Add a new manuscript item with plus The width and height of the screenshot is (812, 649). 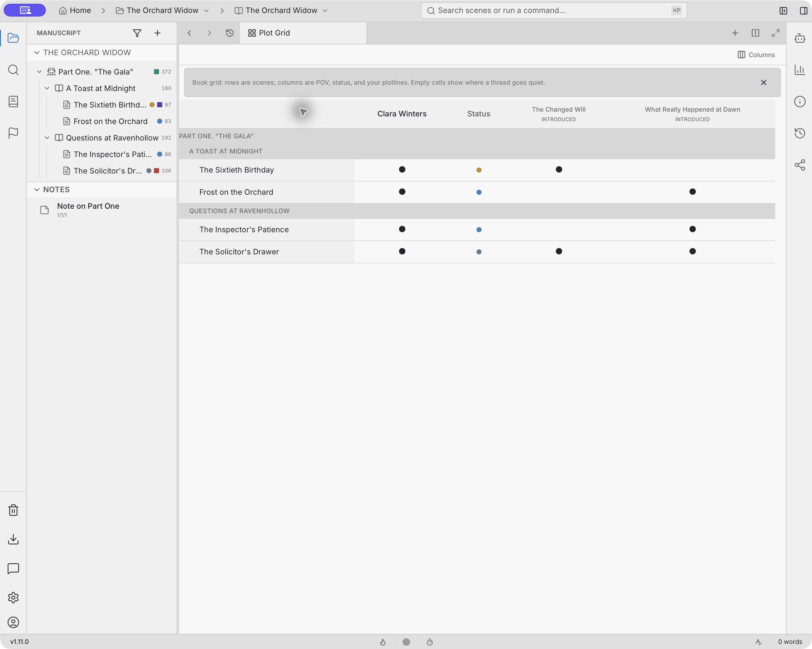157,33
